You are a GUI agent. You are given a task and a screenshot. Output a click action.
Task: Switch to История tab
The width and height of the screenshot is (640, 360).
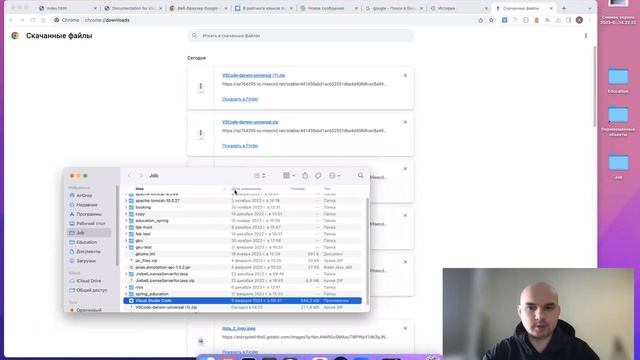tap(459, 8)
